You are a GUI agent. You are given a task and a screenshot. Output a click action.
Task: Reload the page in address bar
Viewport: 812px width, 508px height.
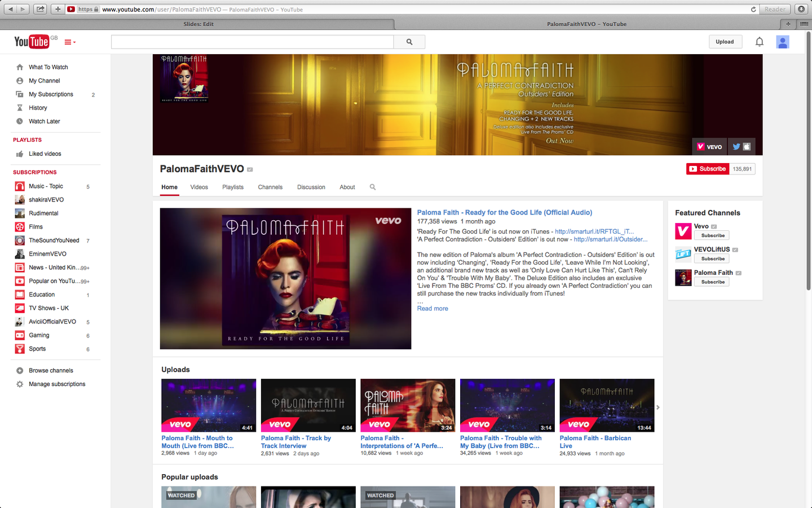pos(753,9)
